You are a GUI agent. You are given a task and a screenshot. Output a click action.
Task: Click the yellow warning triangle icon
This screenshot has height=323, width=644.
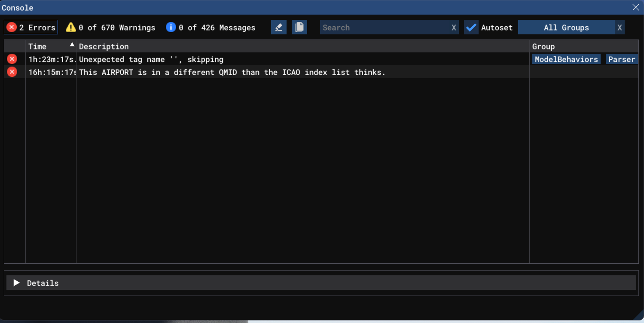70,27
